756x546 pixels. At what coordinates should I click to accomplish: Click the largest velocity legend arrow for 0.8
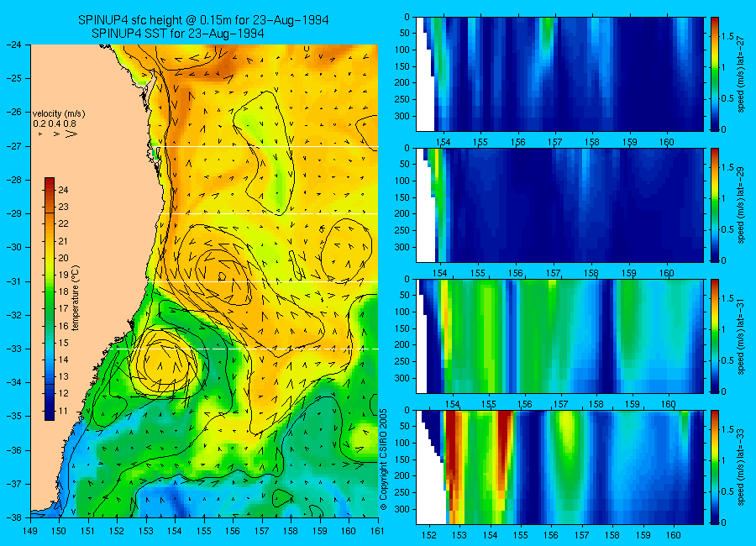point(71,134)
